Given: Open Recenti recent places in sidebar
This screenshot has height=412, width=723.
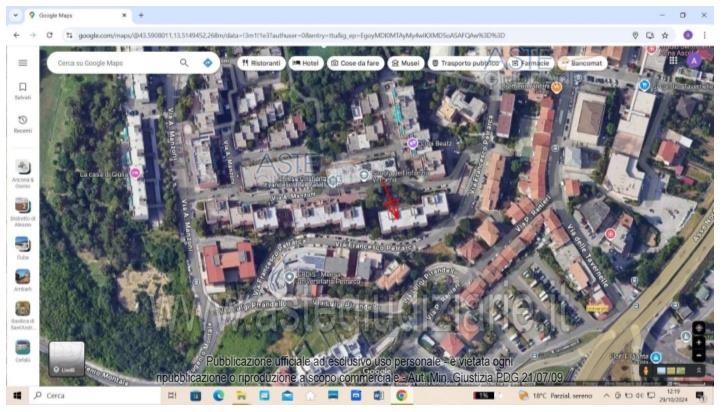Looking at the screenshot, I should point(22,124).
